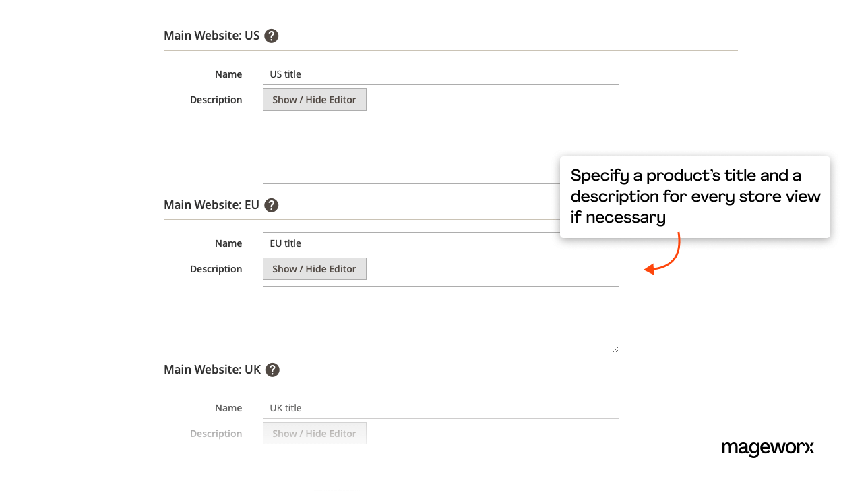Click the US title Name field

coord(441,74)
